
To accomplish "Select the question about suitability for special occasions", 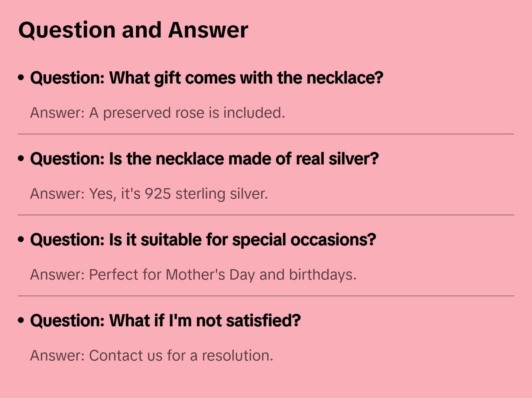I will [203, 240].
